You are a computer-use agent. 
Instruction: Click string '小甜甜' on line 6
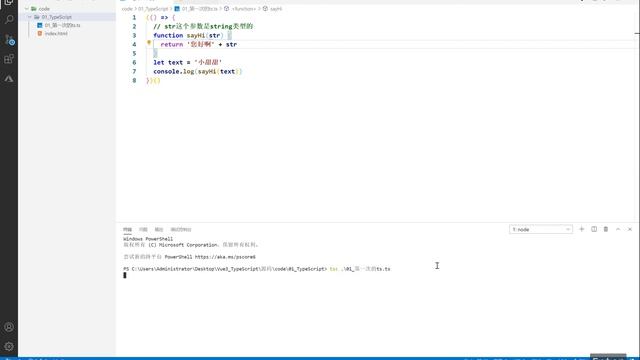point(208,62)
